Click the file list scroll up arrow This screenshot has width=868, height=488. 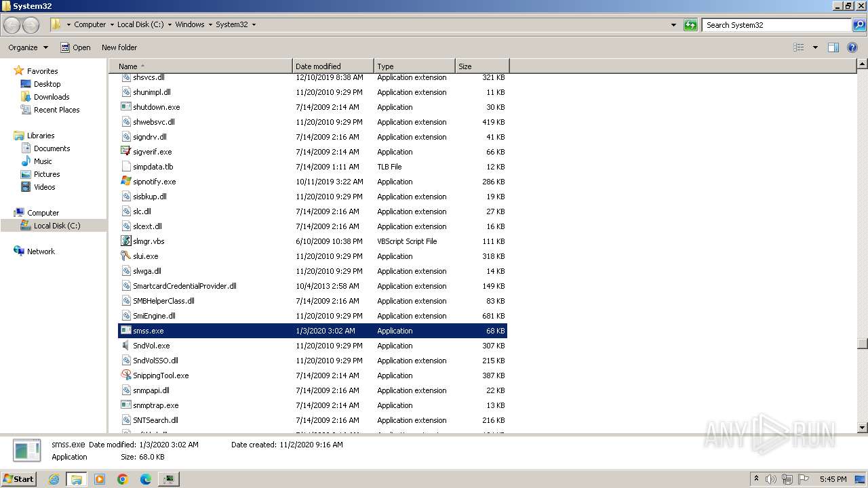tap(862, 64)
